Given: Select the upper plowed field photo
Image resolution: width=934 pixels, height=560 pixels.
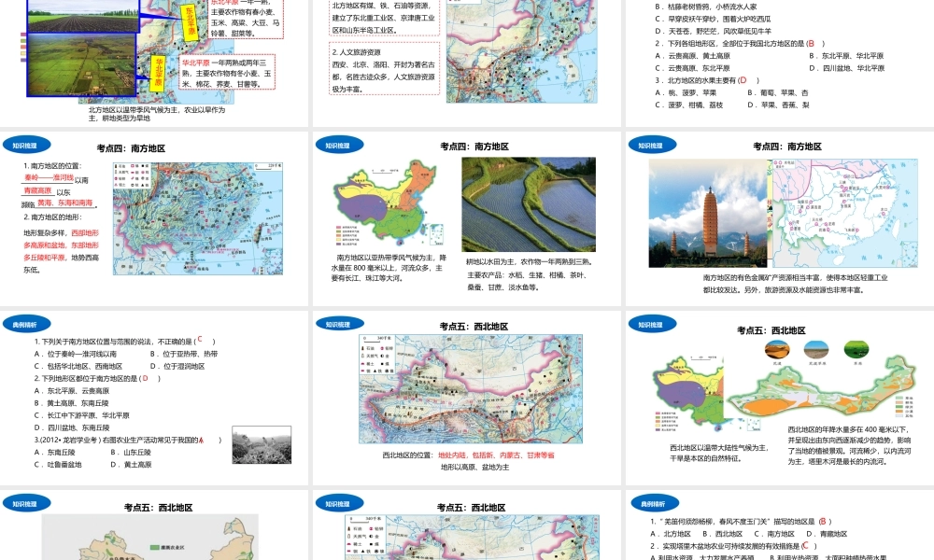Looking at the screenshot, I should (83, 16).
